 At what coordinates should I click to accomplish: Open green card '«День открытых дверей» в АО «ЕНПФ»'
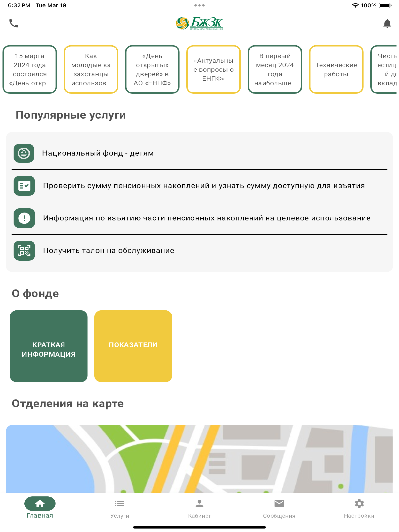152,69
